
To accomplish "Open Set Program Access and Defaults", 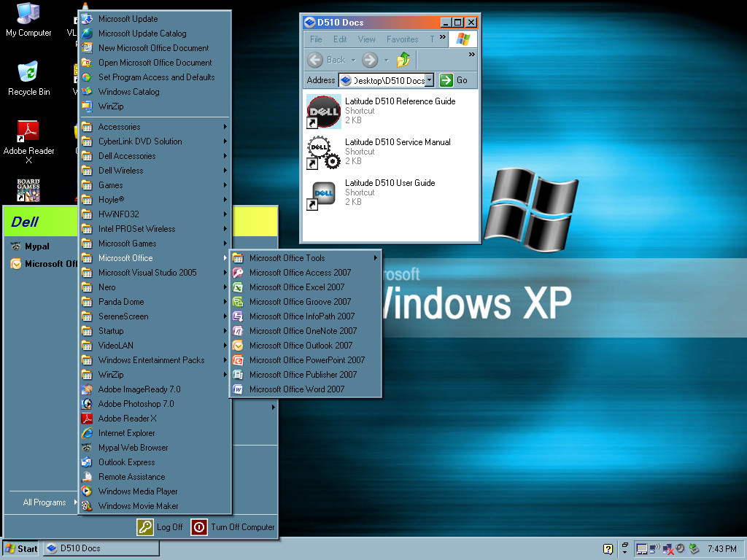I will pyautogui.click(x=155, y=77).
